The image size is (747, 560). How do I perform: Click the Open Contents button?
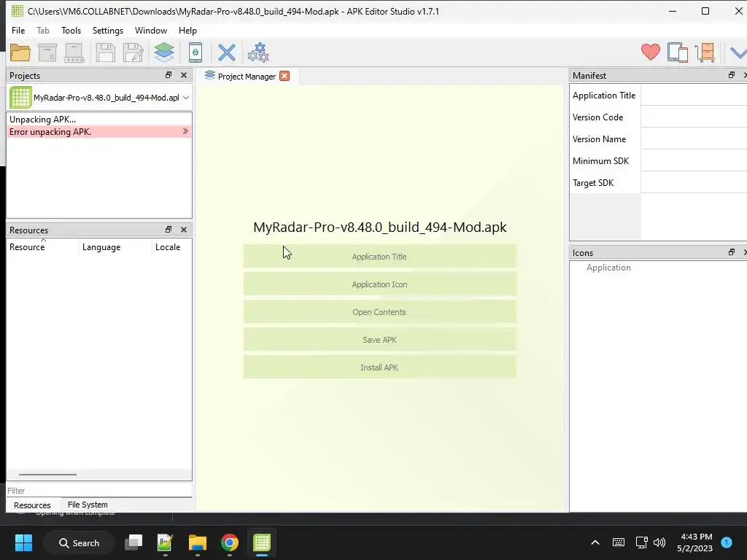point(379,312)
